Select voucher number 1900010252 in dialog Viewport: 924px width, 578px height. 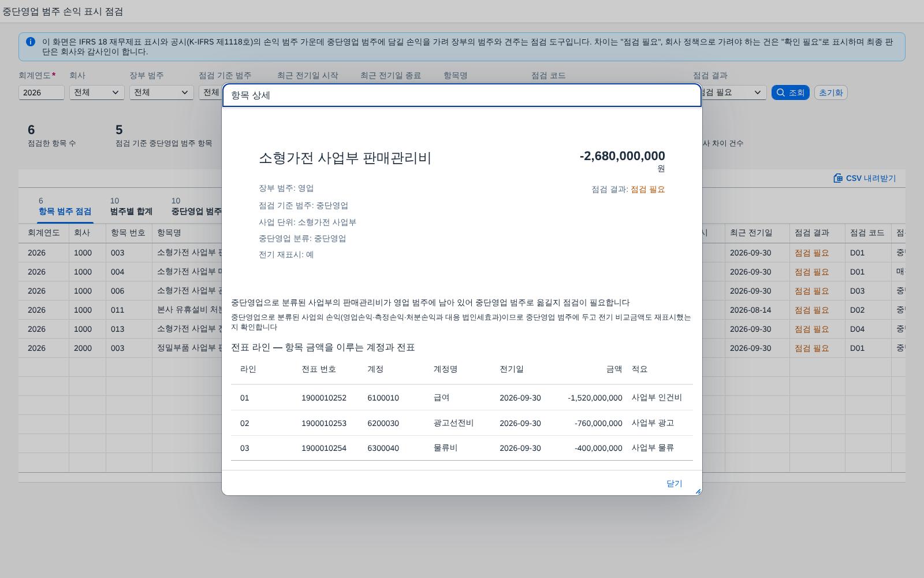tap(324, 398)
